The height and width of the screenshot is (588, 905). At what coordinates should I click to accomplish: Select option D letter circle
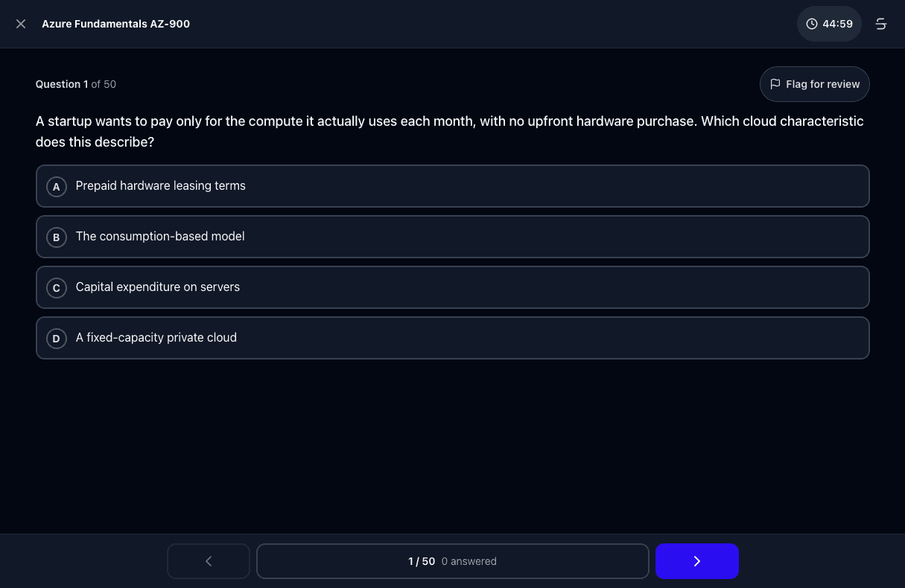tap(57, 338)
